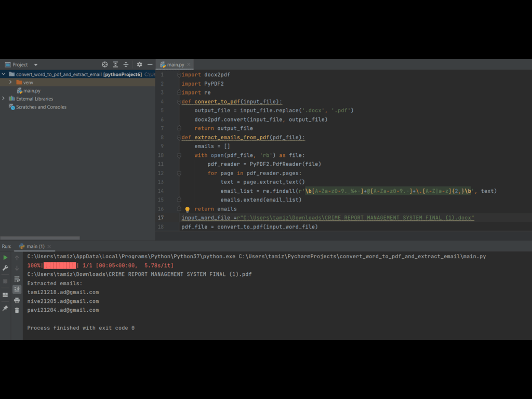Click the input_word_file path string on line 17
The image size is (532, 399).
(355, 218)
